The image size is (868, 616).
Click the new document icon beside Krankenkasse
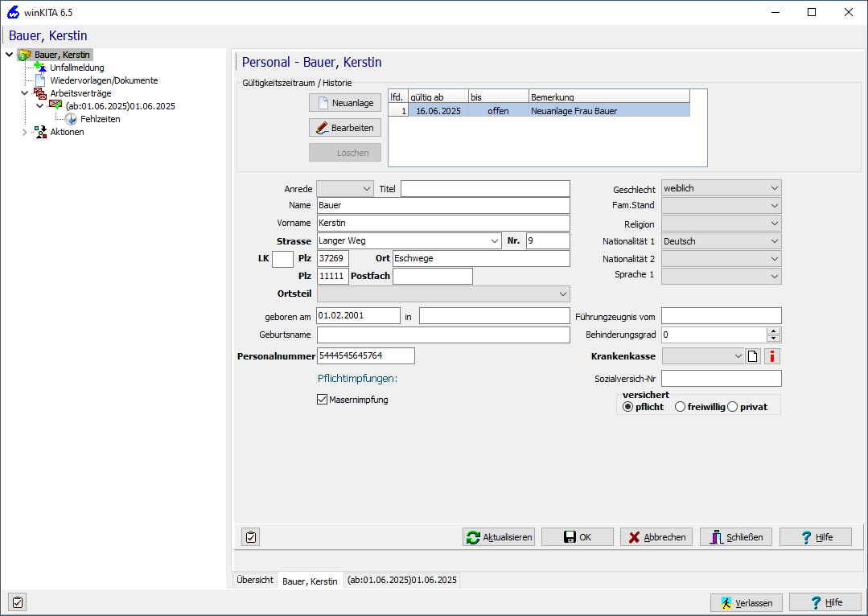pyautogui.click(x=753, y=356)
